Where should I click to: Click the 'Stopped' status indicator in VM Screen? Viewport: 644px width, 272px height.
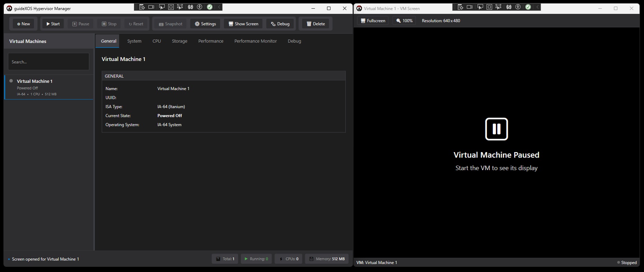[627, 263]
